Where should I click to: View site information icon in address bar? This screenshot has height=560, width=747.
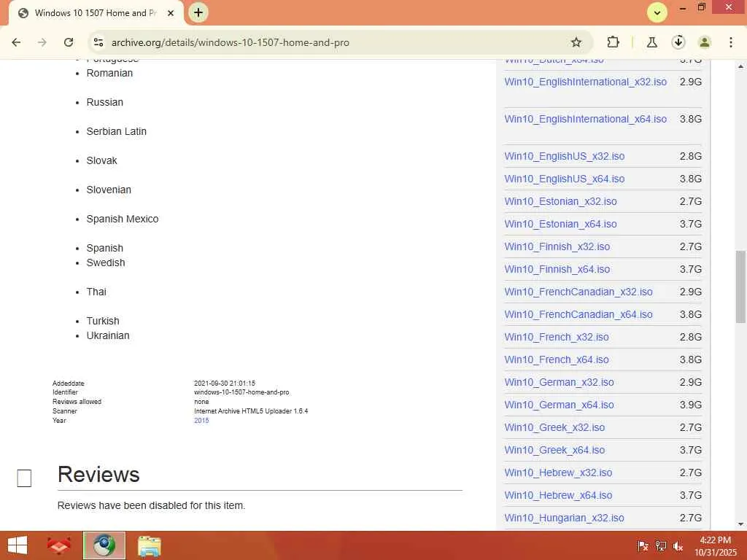coord(98,42)
